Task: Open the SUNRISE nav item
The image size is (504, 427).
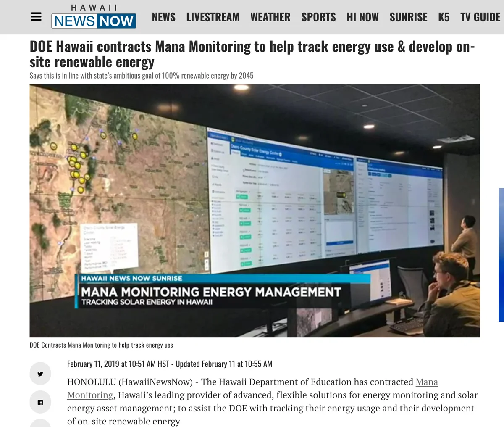Action: (409, 17)
